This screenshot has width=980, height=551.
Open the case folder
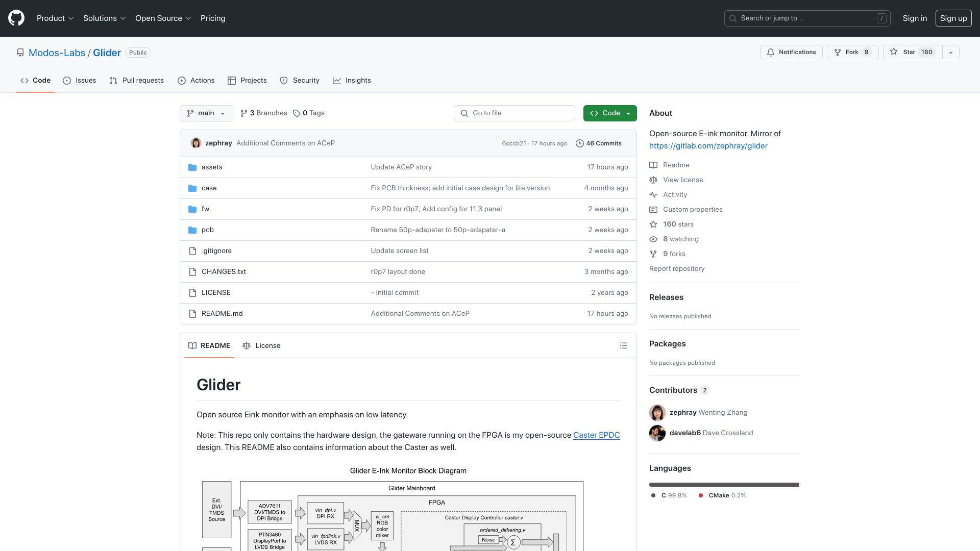pos(209,188)
